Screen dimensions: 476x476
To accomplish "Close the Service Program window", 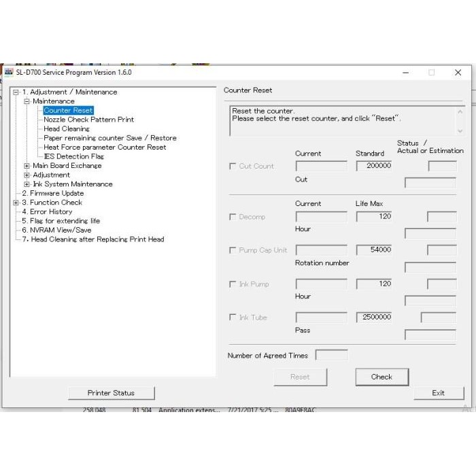I will 458,73.
